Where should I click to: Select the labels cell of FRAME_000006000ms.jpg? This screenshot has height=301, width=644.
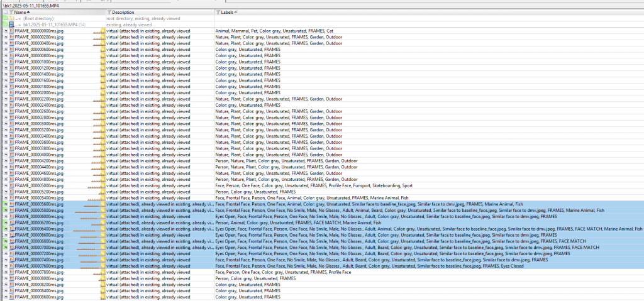click(377, 217)
